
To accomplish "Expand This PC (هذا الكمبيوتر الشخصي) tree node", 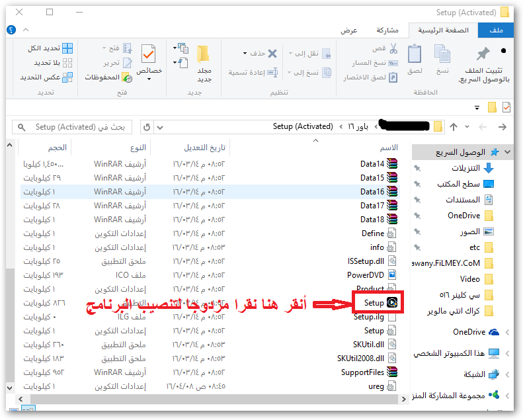I will pos(507,353).
